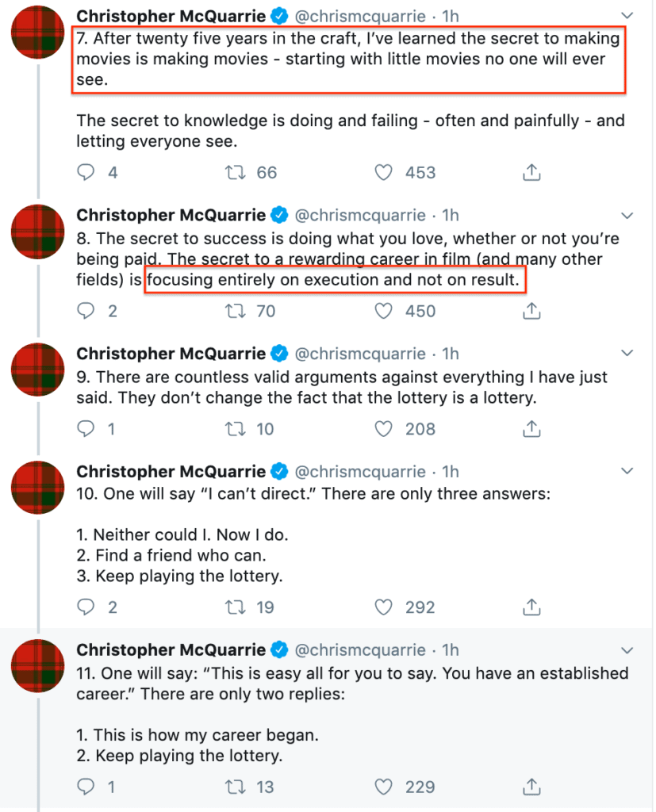Like tweet 9 about the lottery

tap(383, 428)
